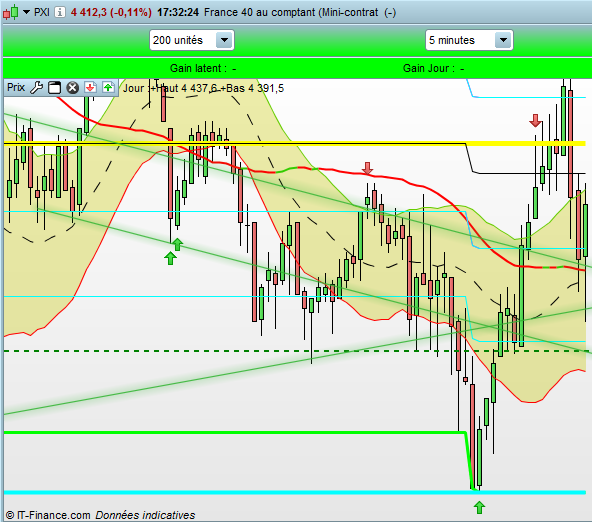Click the Gain Jour label
This screenshot has height=522, width=592.
[x=433, y=68]
